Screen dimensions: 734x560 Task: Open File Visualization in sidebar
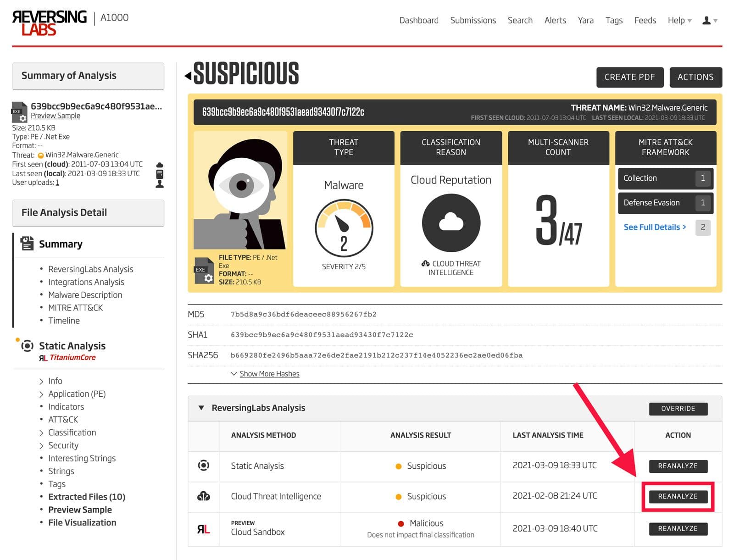coord(82,522)
